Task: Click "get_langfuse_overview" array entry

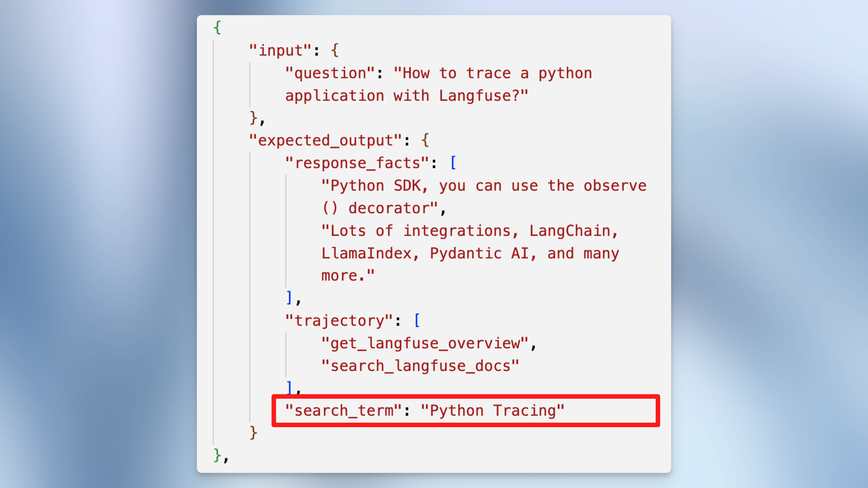Action: click(x=425, y=343)
